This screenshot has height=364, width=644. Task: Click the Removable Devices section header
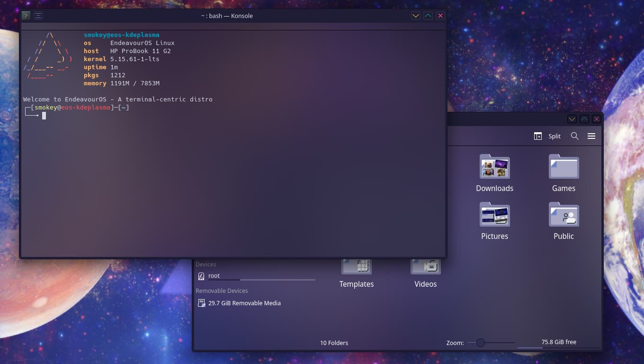click(222, 291)
